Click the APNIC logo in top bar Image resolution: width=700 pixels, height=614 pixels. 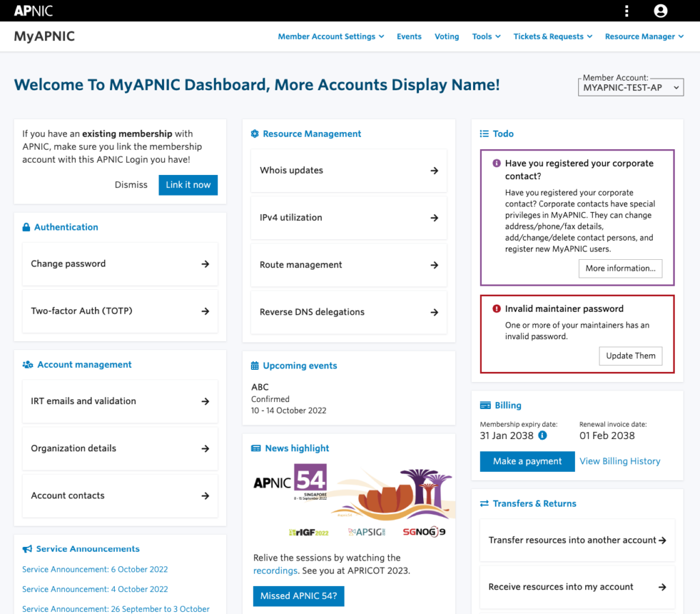pos(33,11)
